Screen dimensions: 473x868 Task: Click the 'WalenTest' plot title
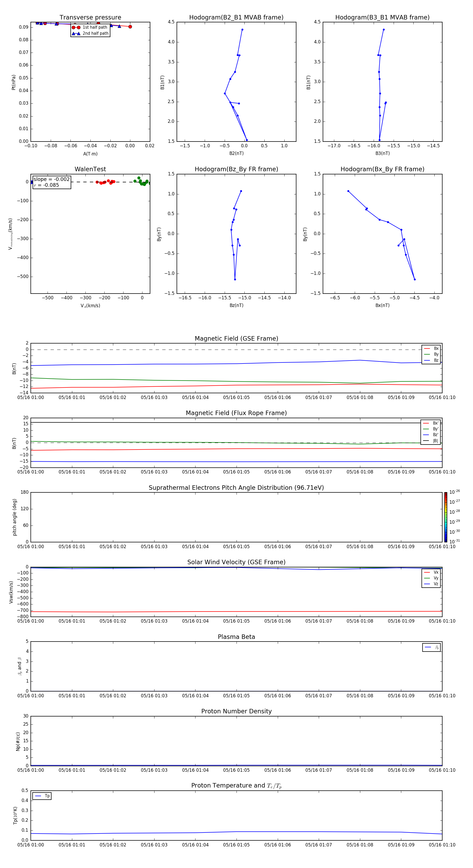(90, 169)
